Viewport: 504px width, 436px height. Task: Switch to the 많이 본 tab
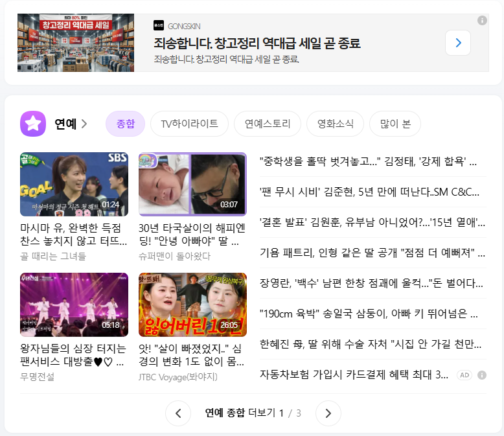pyautogui.click(x=395, y=124)
